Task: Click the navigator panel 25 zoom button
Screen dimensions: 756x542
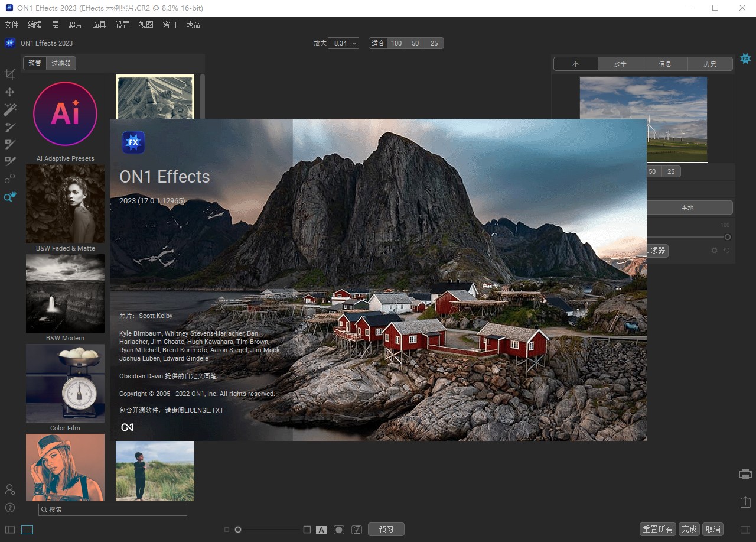Action: (x=671, y=171)
